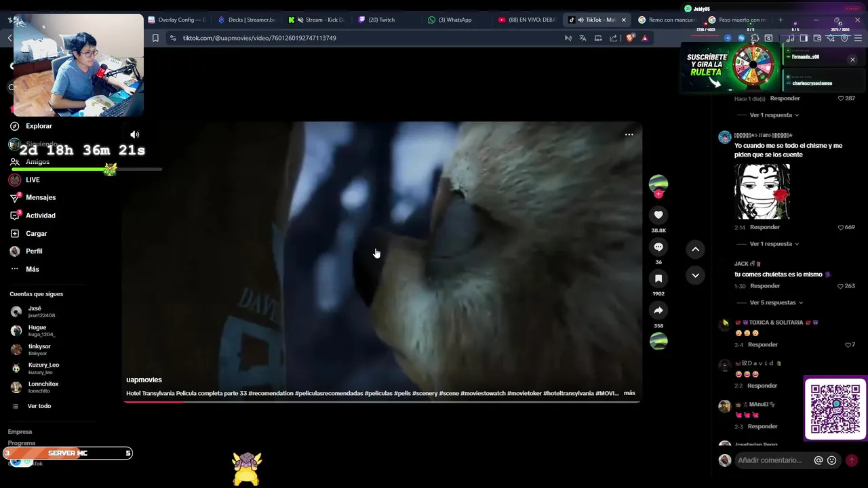
Task: Close the ruleta overlay notification
Action: [852, 60]
